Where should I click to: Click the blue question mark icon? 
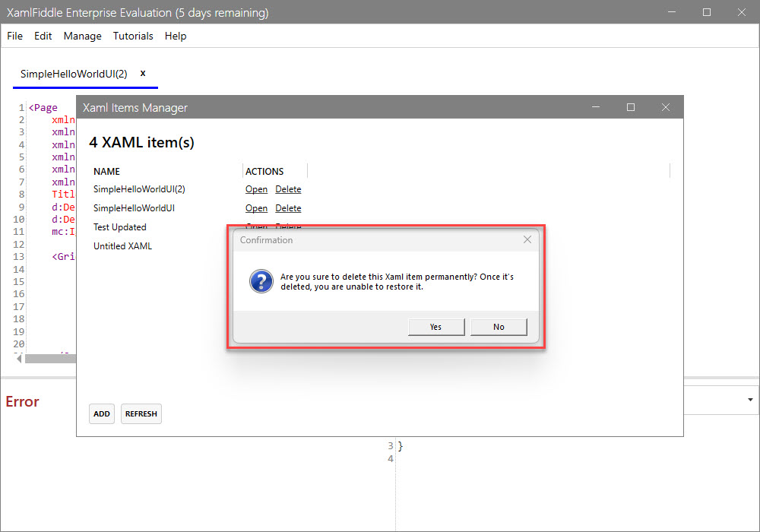click(261, 281)
